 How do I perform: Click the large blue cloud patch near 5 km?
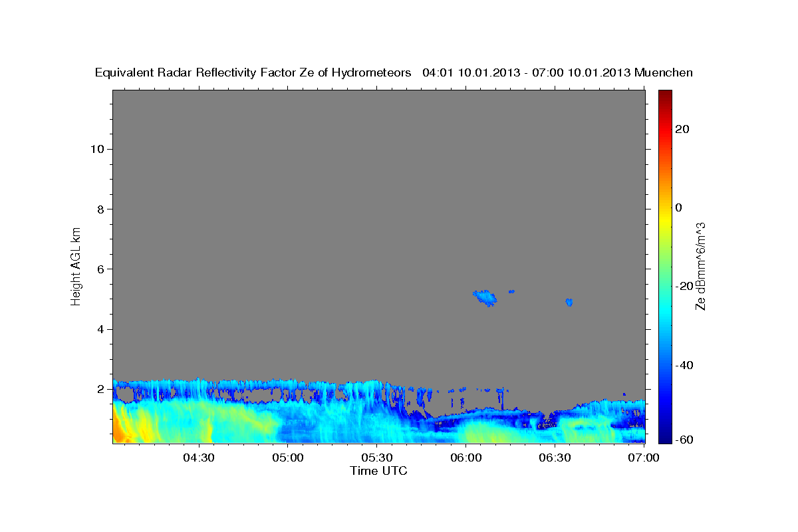pos(485,298)
